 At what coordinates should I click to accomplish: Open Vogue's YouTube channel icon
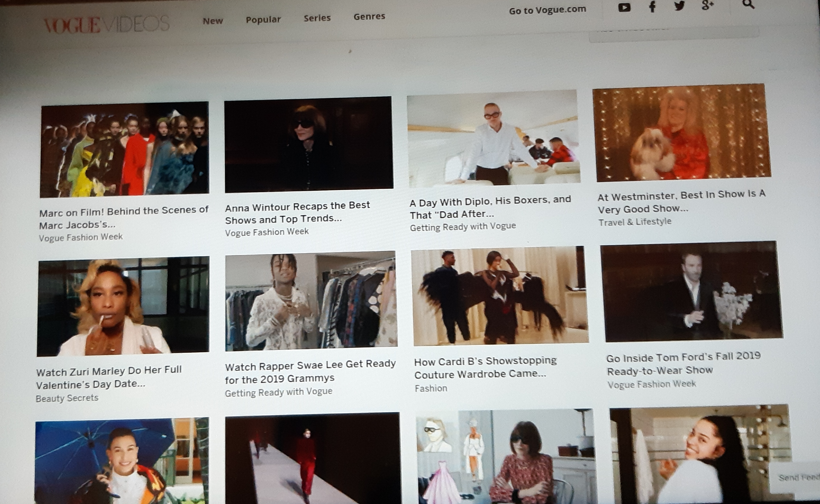(624, 7)
